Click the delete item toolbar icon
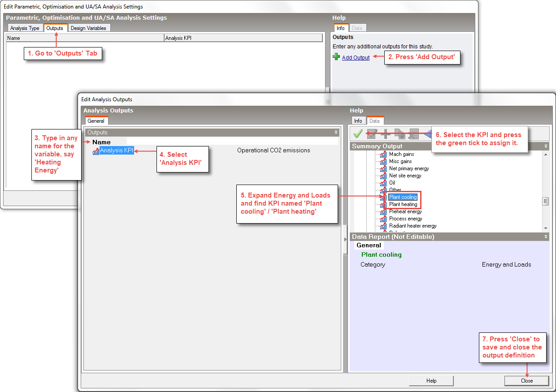This screenshot has width=556, height=392. click(x=413, y=134)
